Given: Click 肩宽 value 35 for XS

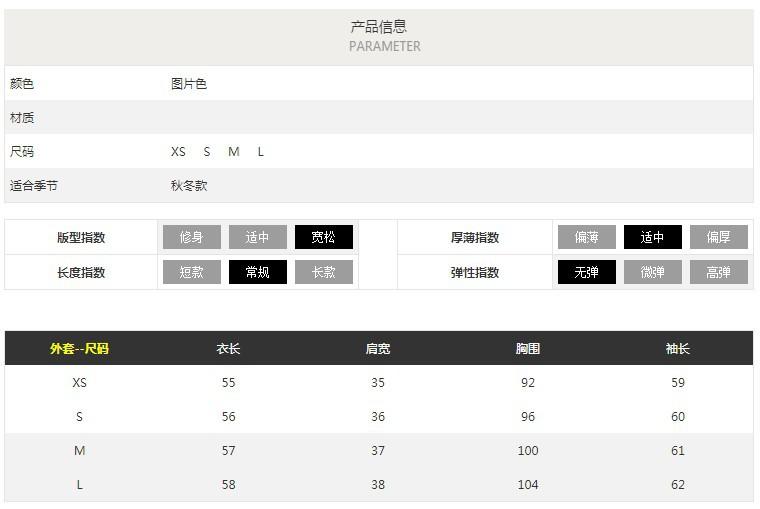Looking at the screenshot, I should tap(378, 382).
